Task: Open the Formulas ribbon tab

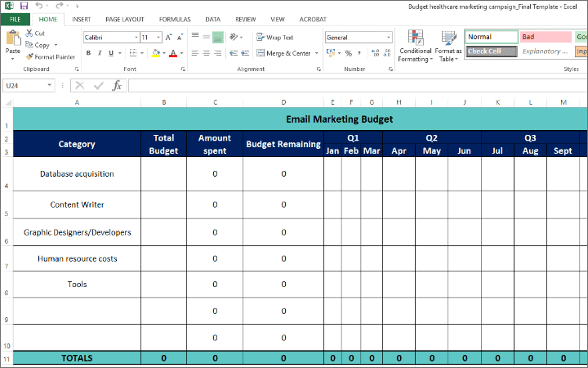Action: point(175,18)
